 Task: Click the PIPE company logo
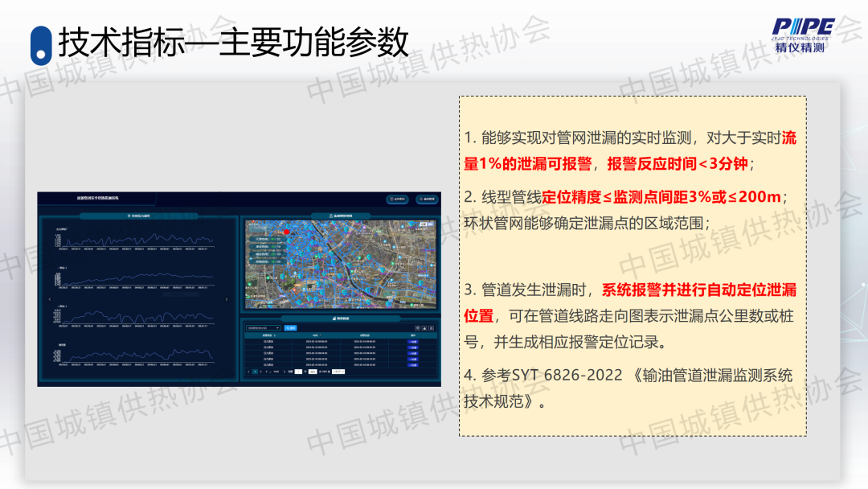[x=803, y=35]
